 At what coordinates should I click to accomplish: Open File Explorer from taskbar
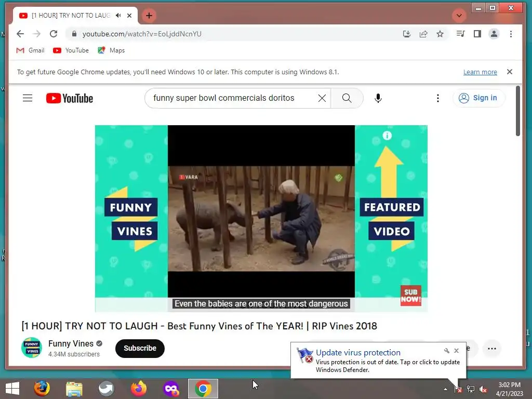coord(74,389)
